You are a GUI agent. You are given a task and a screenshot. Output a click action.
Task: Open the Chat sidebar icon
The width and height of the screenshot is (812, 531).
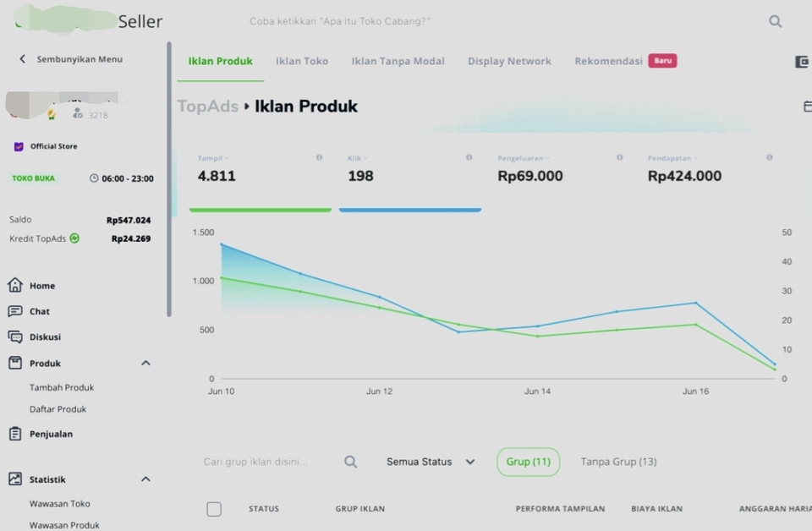[15, 311]
